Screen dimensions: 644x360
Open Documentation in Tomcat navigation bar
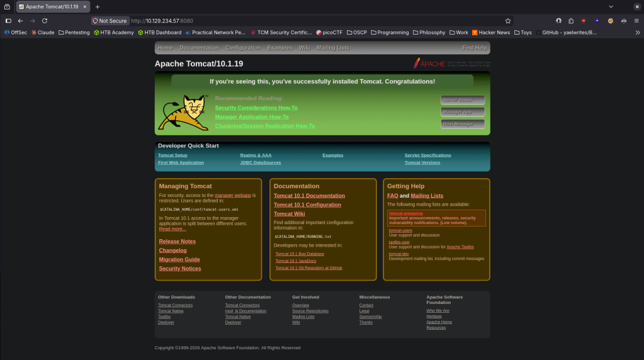click(199, 48)
